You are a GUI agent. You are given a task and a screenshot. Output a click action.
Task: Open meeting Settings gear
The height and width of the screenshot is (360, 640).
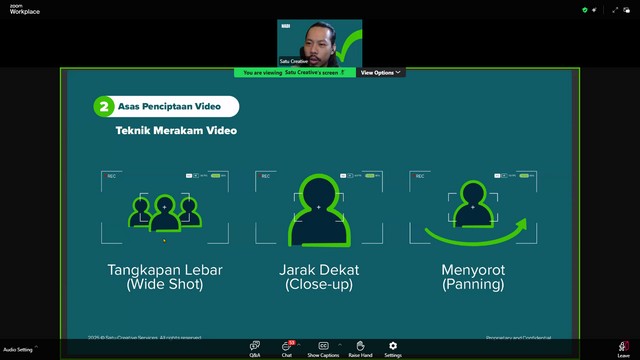(x=393, y=349)
